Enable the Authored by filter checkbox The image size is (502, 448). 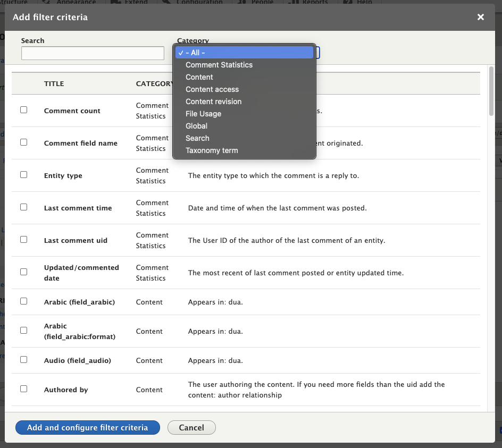24,389
